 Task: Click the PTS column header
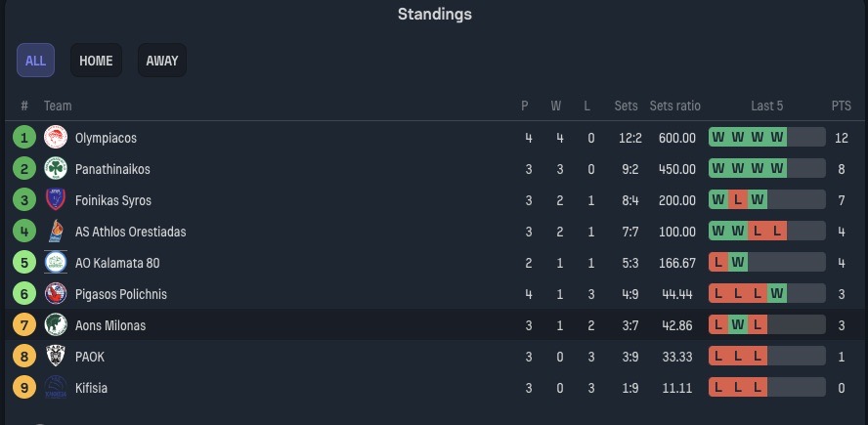coord(842,106)
